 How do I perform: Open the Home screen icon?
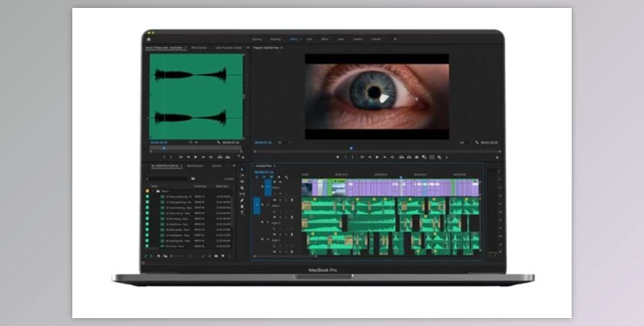[x=149, y=40]
